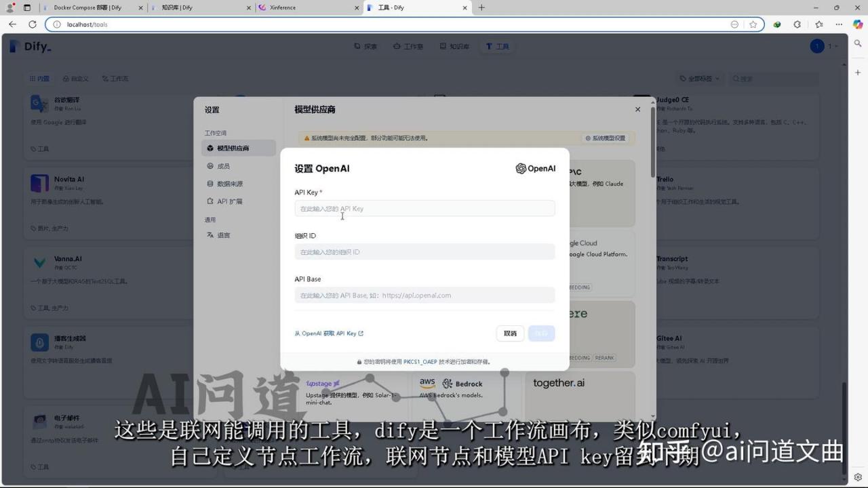Image resolution: width=868 pixels, height=488 pixels.
Task: Expand the 全部标签 filter dropdown
Action: (x=698, y=79)
